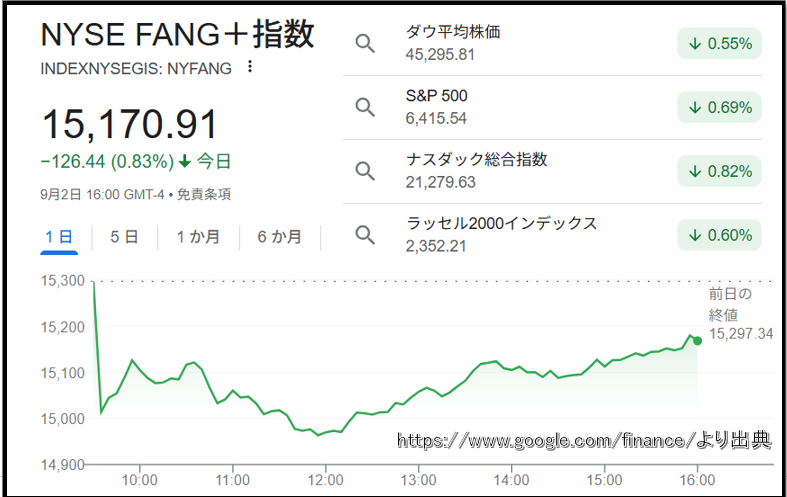Click the 0.69% change badge
This screenshot has width=787, height=497.
tap(719, 107)
